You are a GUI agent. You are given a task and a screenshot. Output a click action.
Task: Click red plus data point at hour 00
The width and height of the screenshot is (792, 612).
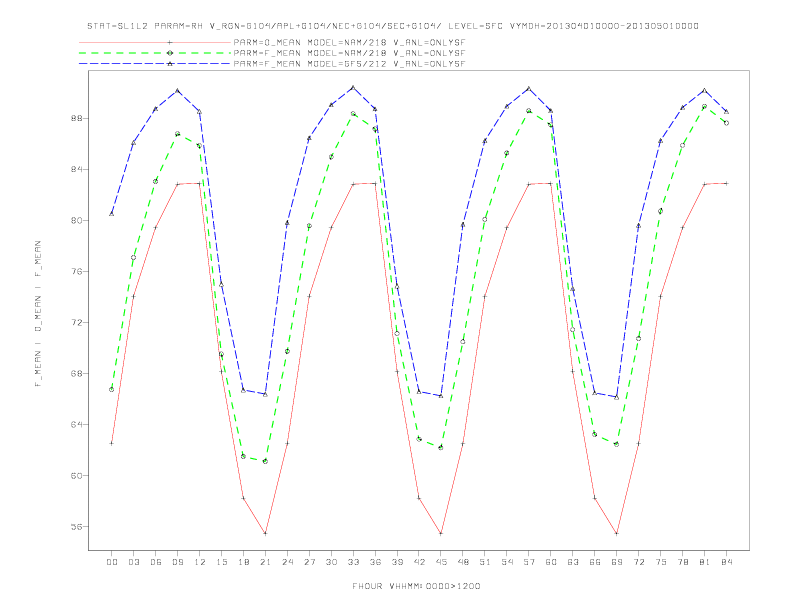(112, 443)
